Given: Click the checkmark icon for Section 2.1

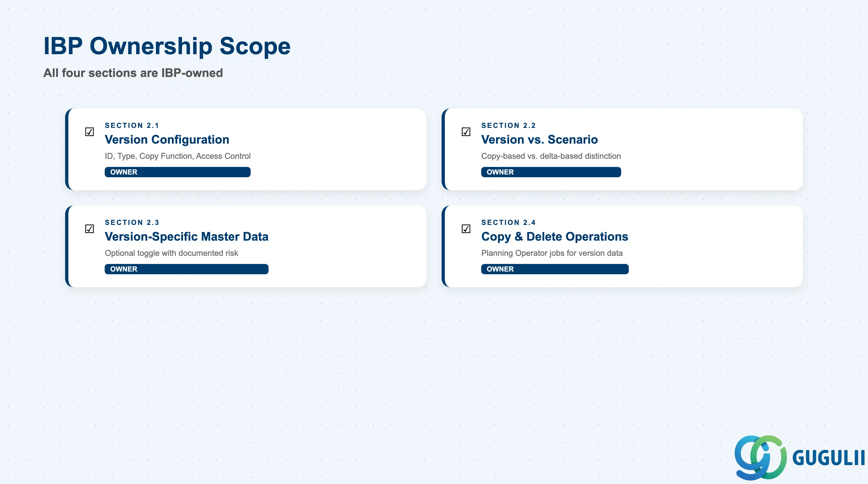Looking at the screenshot, I should [89, 132].
